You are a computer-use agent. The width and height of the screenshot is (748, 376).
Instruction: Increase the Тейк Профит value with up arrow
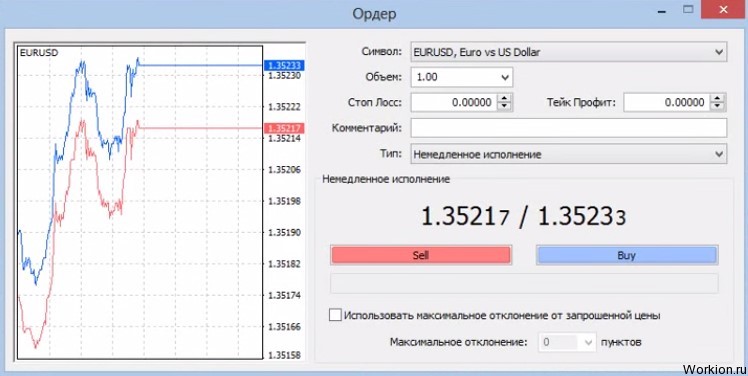[x=717, y=98]
